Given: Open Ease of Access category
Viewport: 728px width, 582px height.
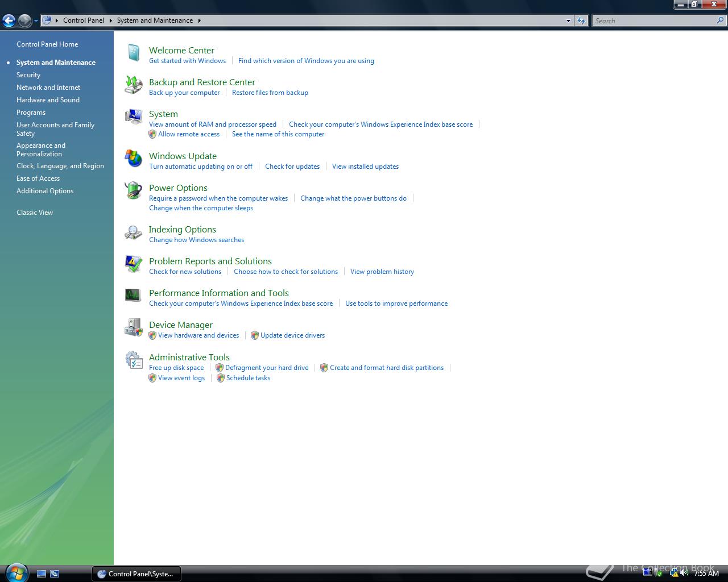Looking at the screenshot, I should (38, 178).
